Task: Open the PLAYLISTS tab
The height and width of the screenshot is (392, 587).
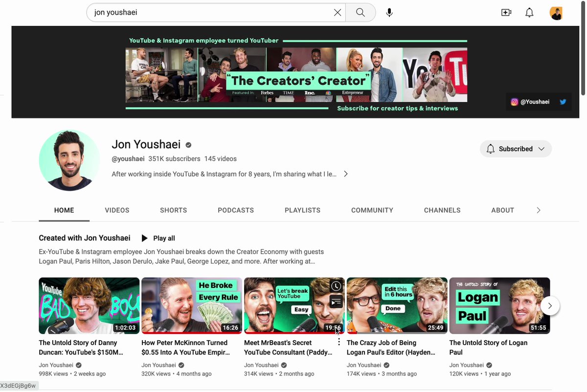Action: tap(302, 210)
